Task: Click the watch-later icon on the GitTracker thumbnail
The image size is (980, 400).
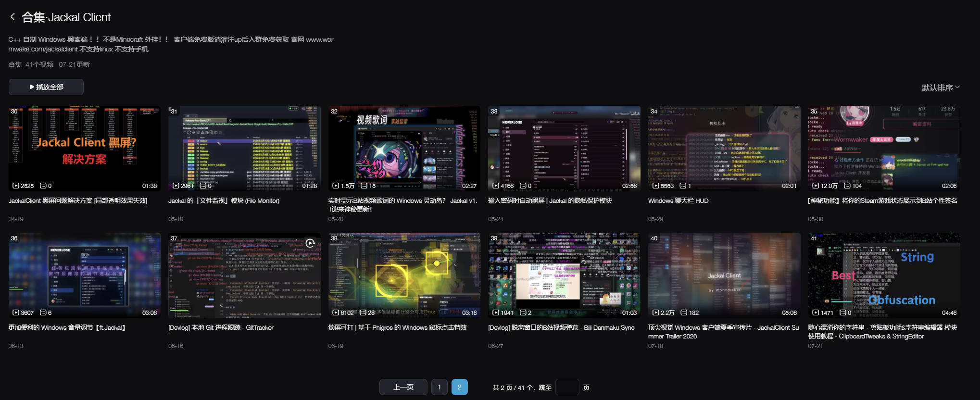Action: coord(310,243)
